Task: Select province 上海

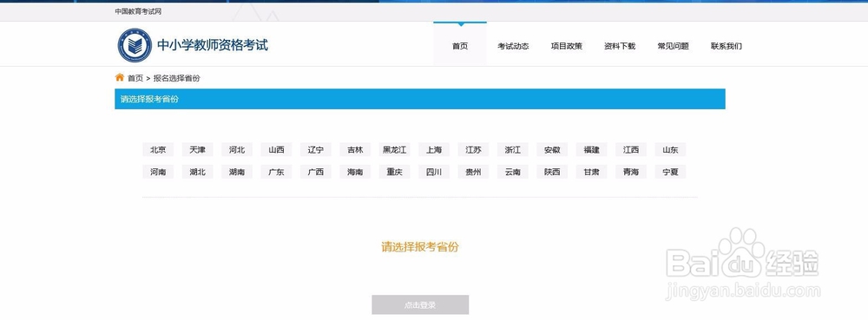Action: (x=434, y=150)
